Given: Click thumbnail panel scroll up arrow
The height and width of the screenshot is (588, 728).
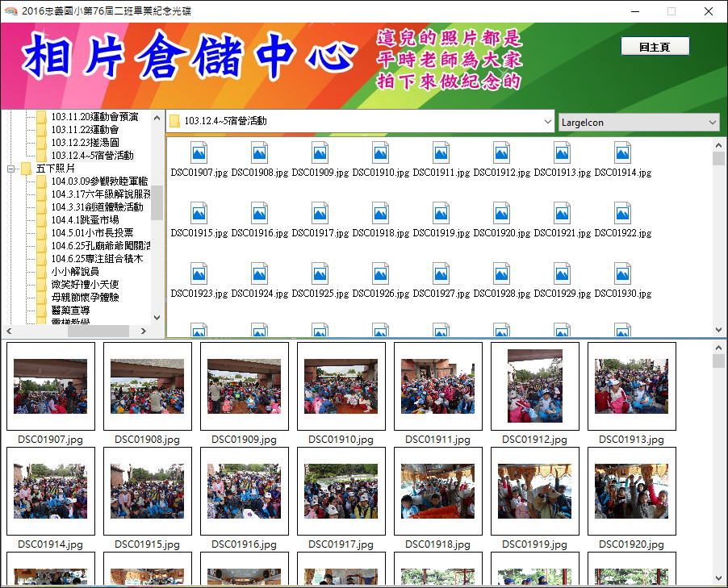Looking at the screenshot, I should point(718,348).
